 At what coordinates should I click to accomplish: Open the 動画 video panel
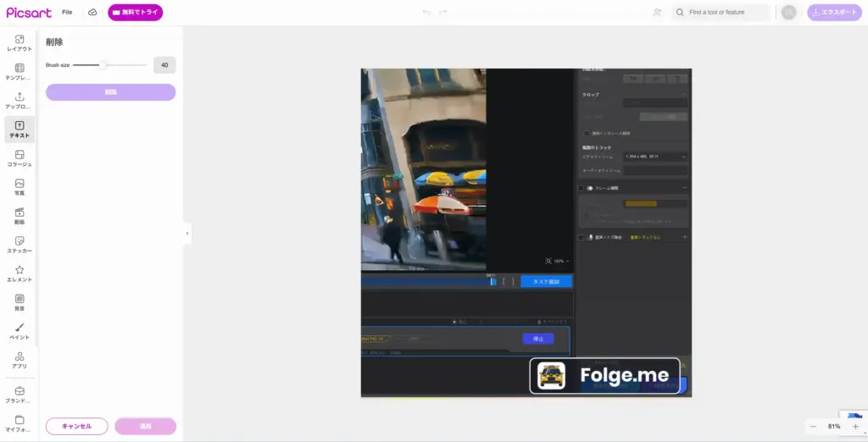[x=19, y=216]
